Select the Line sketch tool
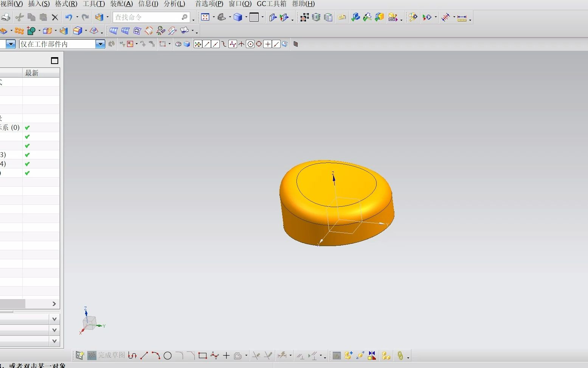This screenshot has width=588, height=368. coord(144,355)
